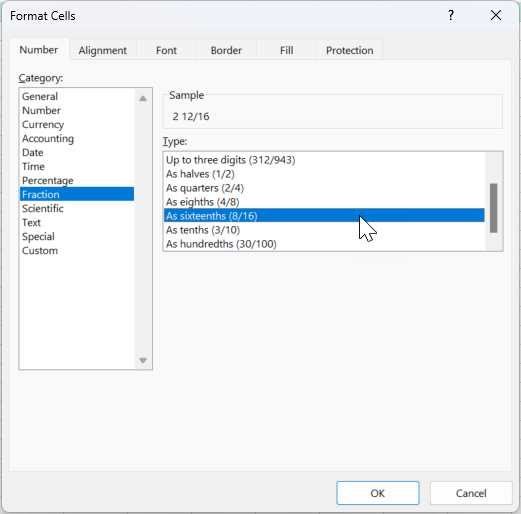Select the Custom category

pos(77,250)
